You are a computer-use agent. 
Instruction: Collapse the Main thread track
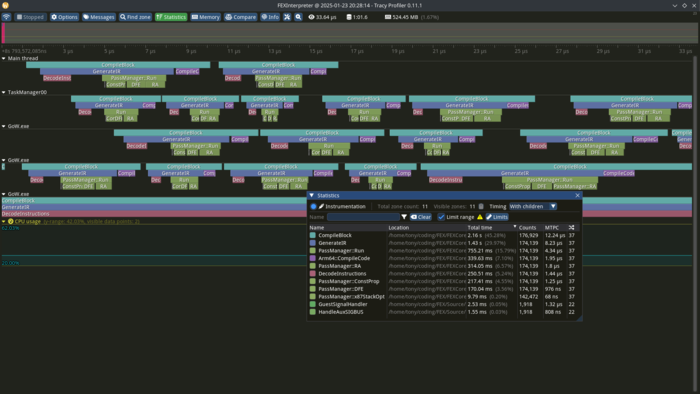click(4, 58)
